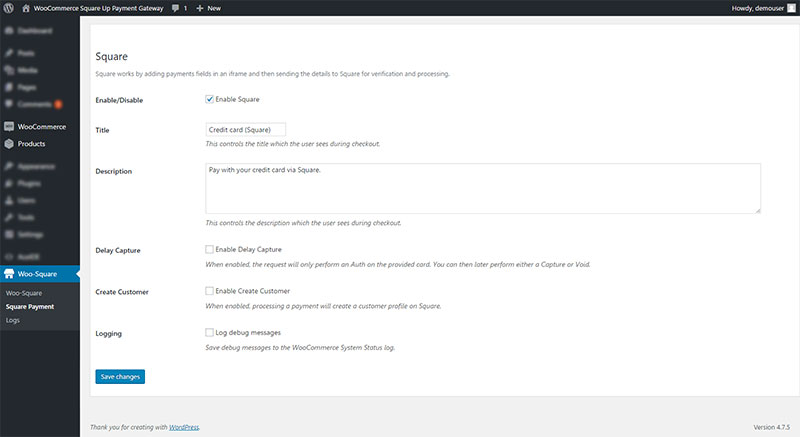The width and height of the screenshot is (800, 437).
Task: Click the Howdy, demouser account link
Action: point(758,8)
